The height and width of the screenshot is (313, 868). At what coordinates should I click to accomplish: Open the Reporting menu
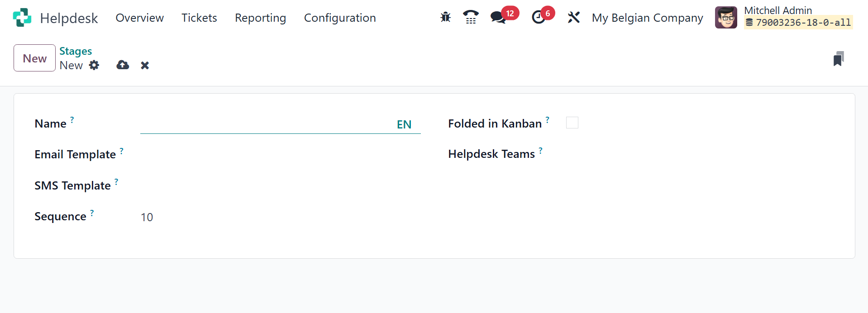click(x=260, y=18)
